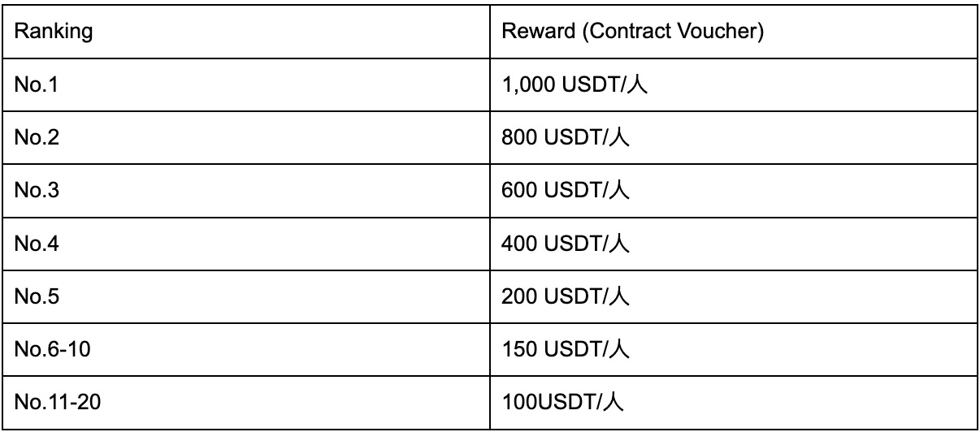
Task: Click the 400 USDT reward cell
Action: [x=733, y=243]
